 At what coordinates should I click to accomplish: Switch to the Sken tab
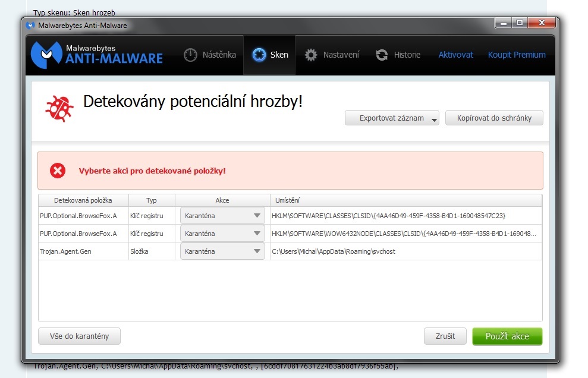[269, 55]
